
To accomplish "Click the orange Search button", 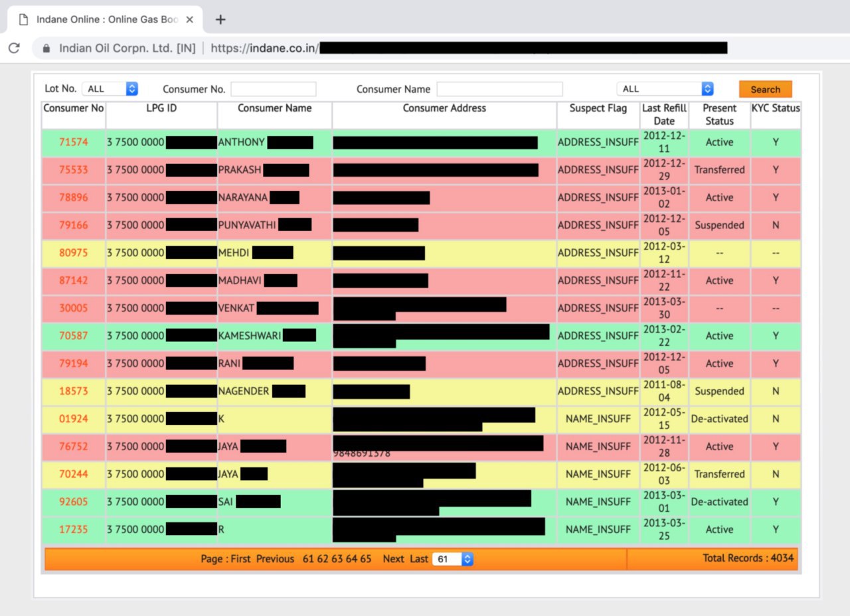I will [765, 89].
